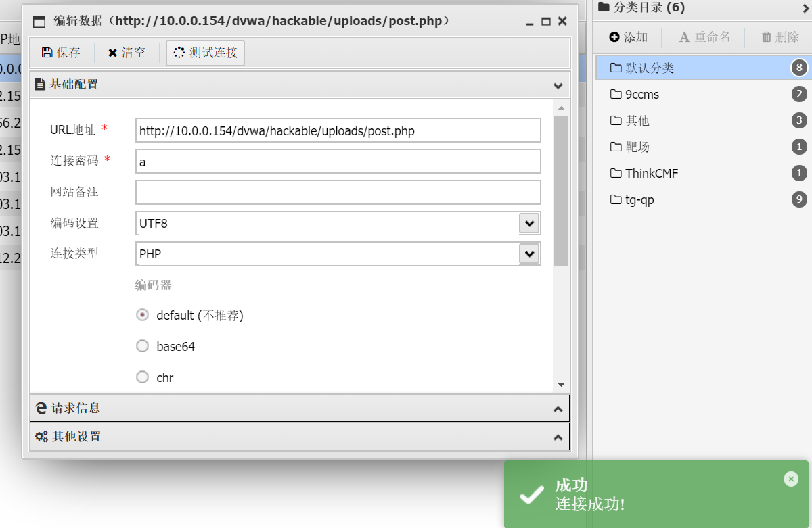Click the 成功 toast checkmark icon
The image size is (812, 528).
[531, 494]
